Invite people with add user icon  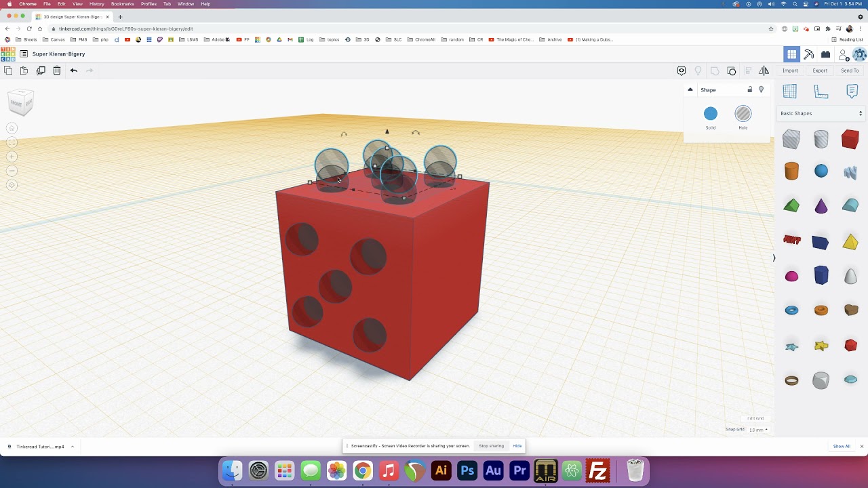[844, 54]
